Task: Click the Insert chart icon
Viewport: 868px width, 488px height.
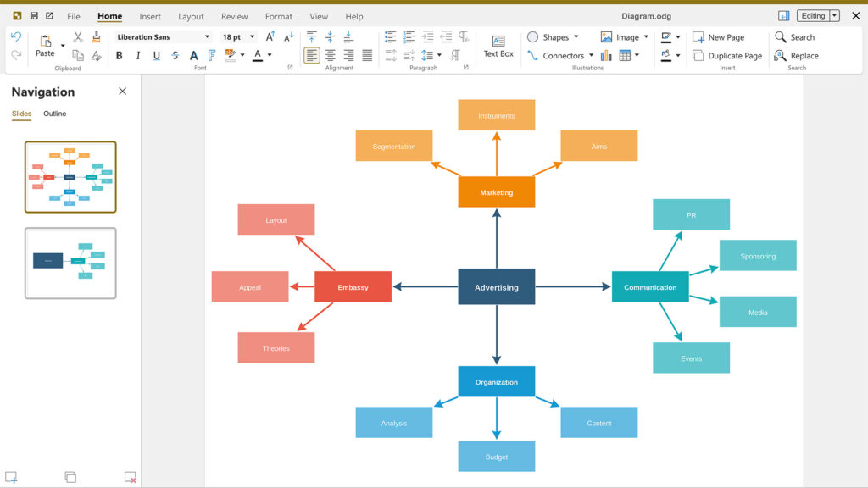Action: click(x=606, y=55)
